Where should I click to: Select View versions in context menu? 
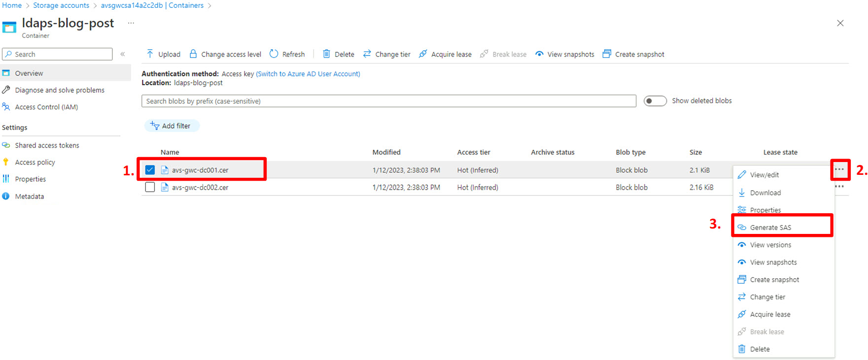783,245
